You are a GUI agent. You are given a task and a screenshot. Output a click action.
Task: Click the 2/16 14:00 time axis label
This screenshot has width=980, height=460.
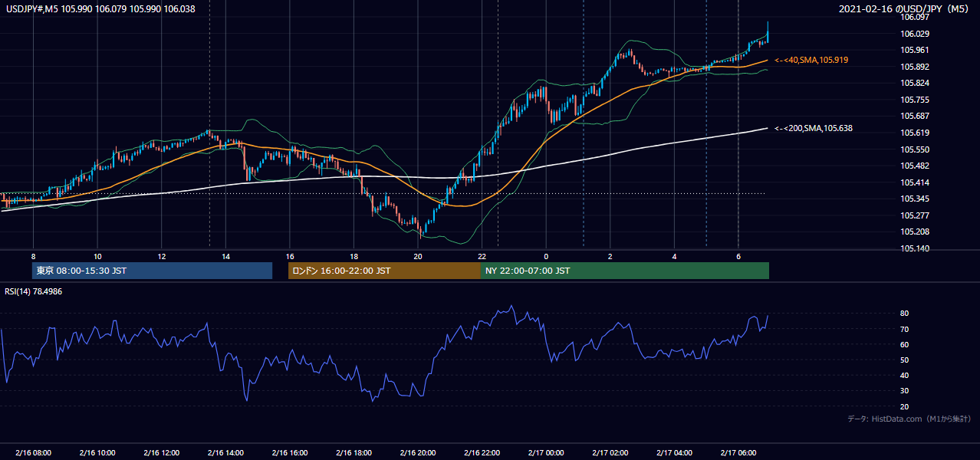[x=225, y=453]
